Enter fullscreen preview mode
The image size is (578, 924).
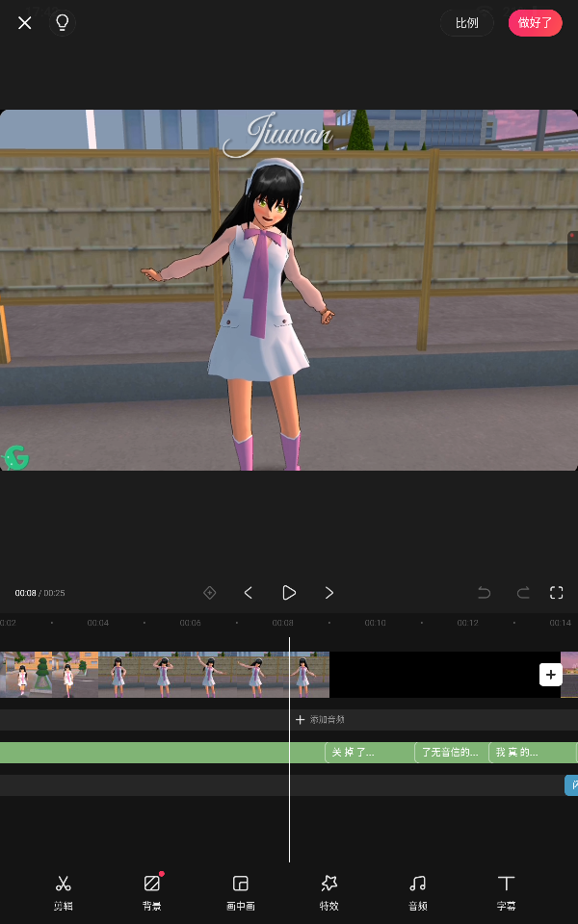coord(556,593)
